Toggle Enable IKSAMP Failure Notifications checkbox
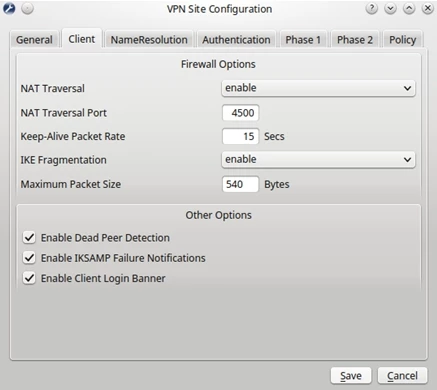 coord(29,258)
